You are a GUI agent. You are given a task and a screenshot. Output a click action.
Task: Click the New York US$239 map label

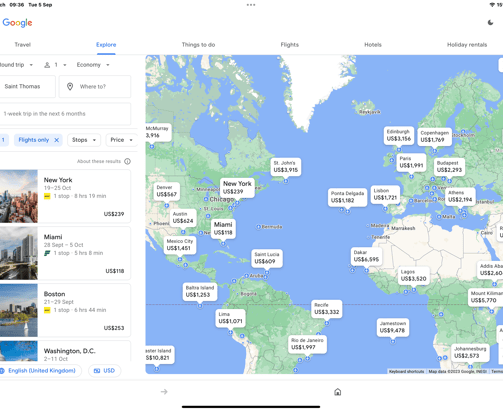coord(237,188)
